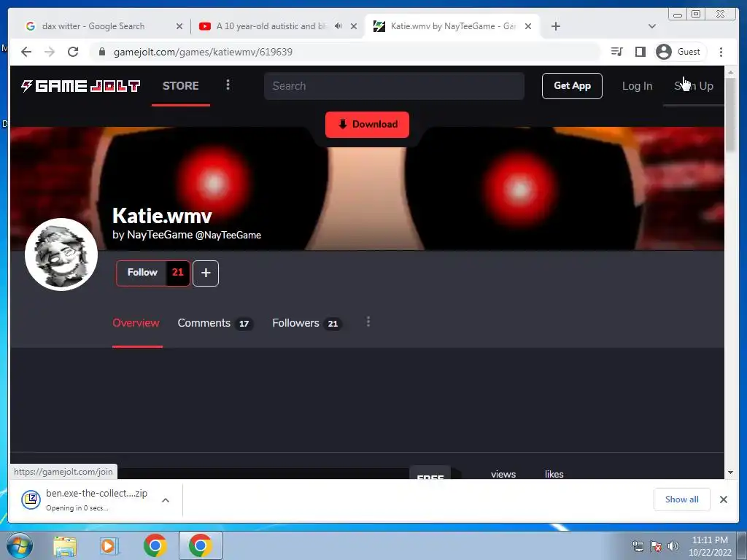Click the vertical scrollbar thumb

click(731, 114)
